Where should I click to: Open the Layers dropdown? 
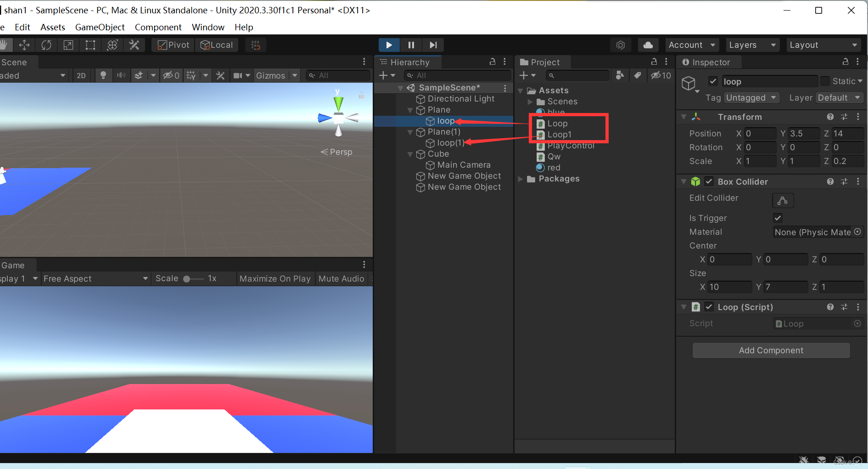(751, 45)
